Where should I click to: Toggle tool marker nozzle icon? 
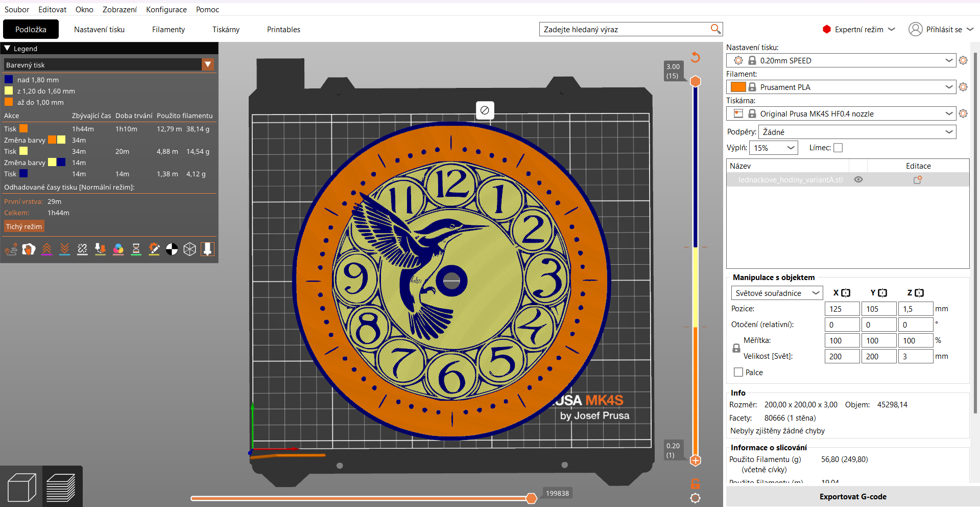point(207,249)
